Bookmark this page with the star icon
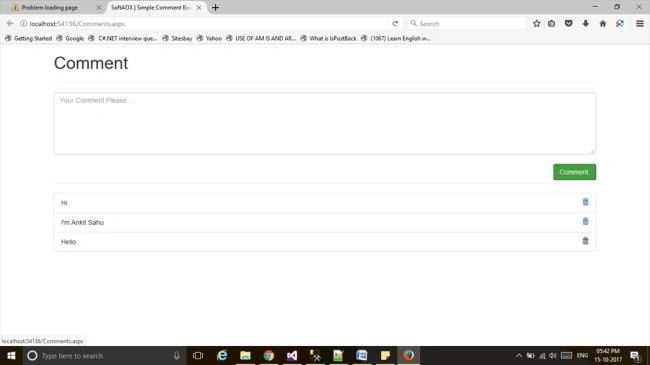 coord(536,24)
